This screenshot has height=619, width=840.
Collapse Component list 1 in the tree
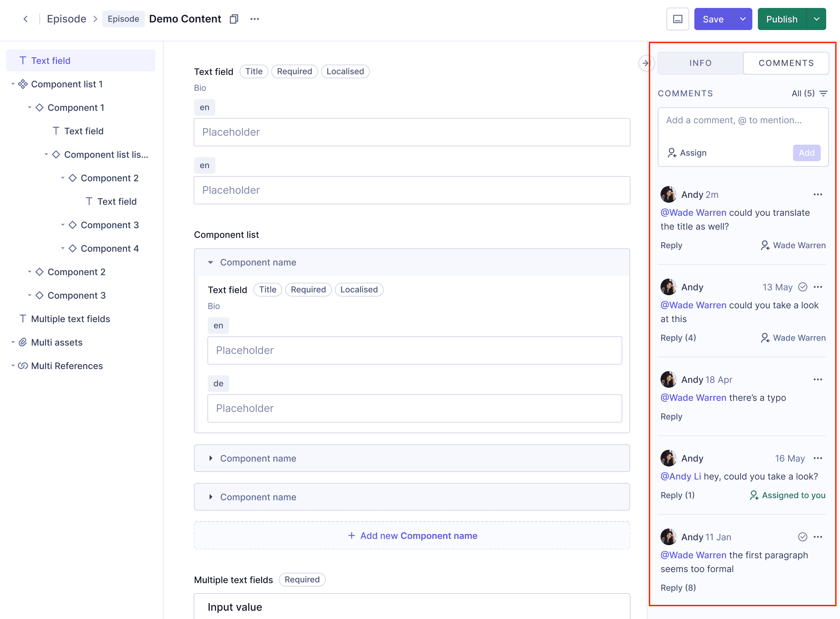click(x=13, y=84)
